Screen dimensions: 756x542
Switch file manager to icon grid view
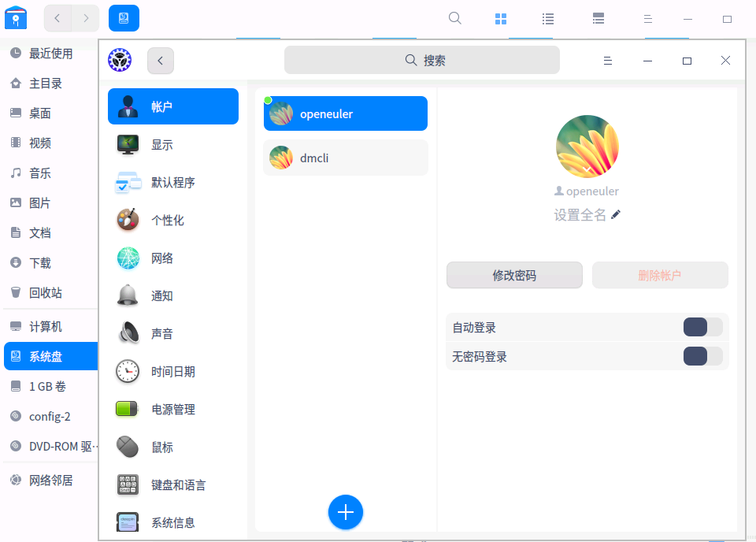(x=501, y=19)
